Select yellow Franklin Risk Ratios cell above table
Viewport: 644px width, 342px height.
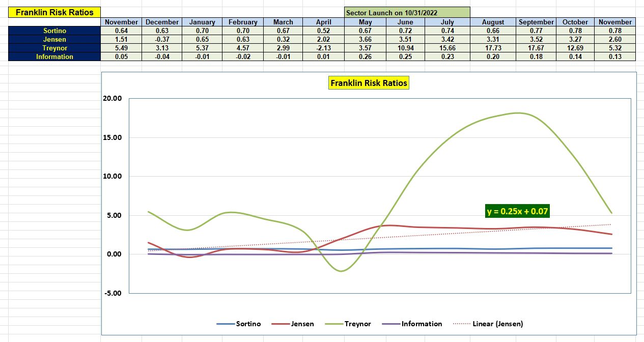[x=54, y=12]
